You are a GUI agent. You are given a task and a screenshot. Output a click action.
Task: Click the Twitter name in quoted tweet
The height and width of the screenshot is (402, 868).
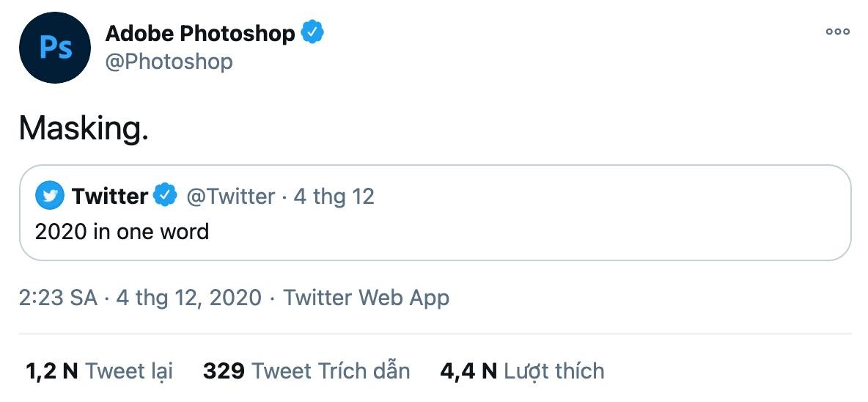[x=110, y=196]
